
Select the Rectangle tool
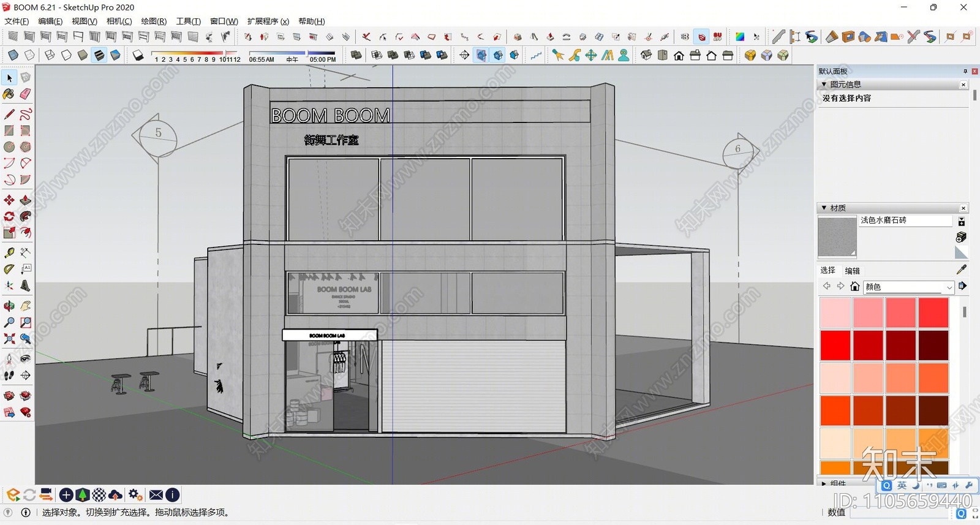pyautogui.click(x=9, y=130)
